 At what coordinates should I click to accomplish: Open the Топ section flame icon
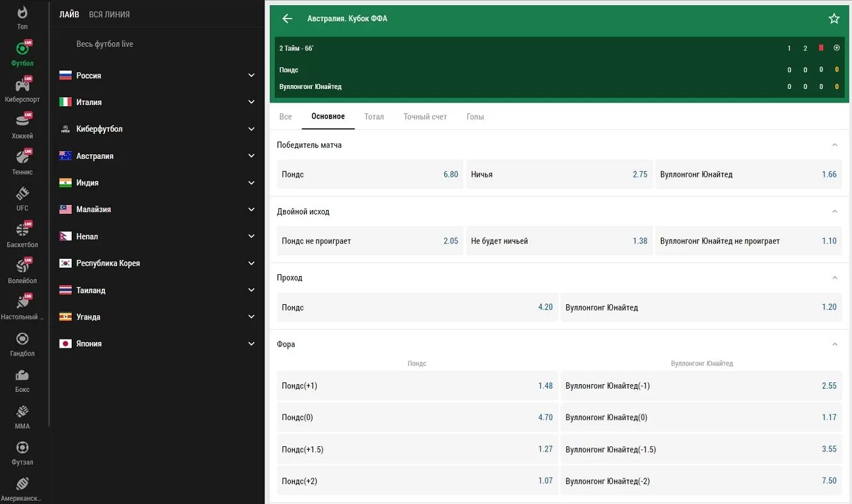pyautogui.click(x=22, y=13)
